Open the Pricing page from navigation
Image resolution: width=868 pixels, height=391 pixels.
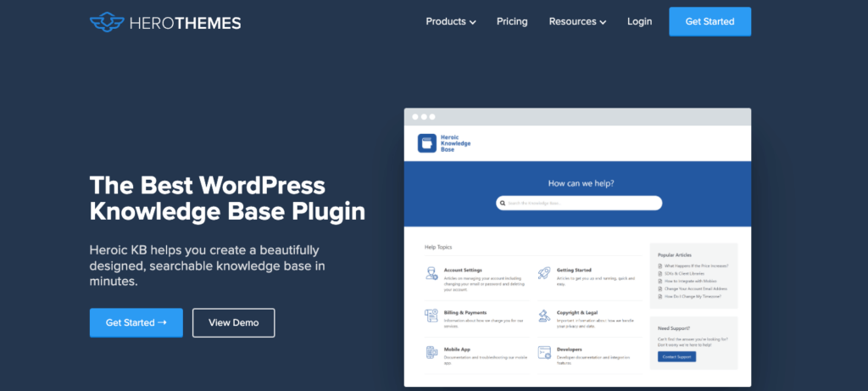tap(512, 21)
